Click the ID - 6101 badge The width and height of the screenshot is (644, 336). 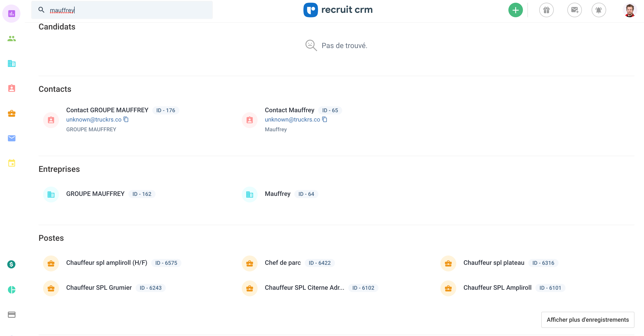coord(550,288)
